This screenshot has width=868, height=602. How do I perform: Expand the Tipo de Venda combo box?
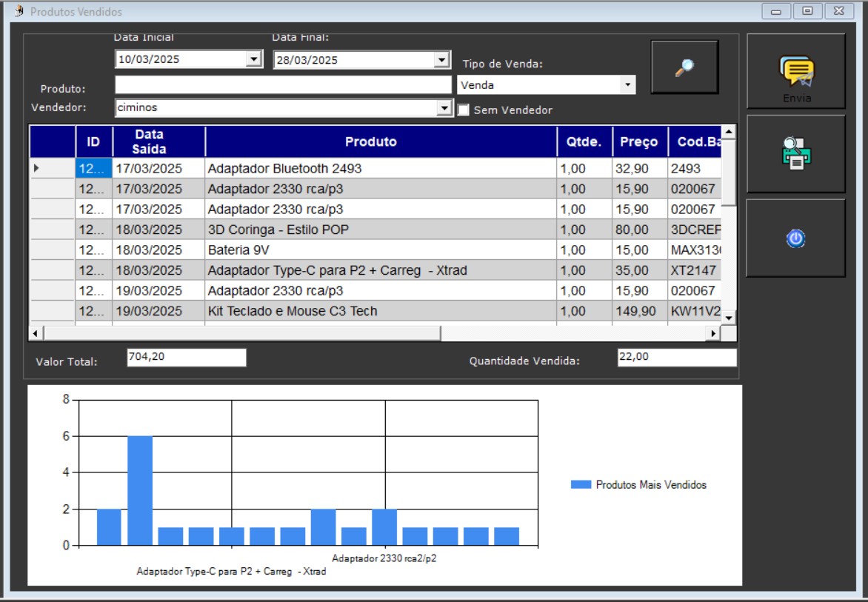(629, 85)
